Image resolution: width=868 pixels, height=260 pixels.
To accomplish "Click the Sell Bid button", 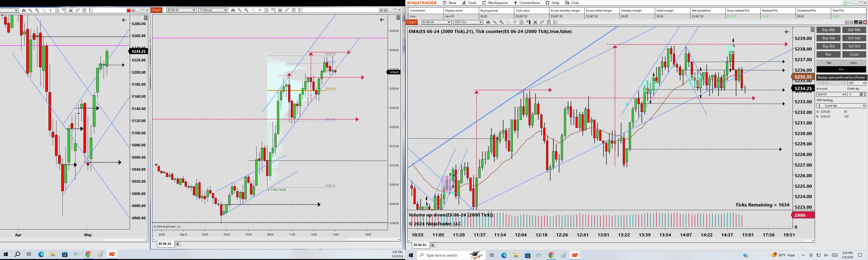I will click(x=854, y=46).
